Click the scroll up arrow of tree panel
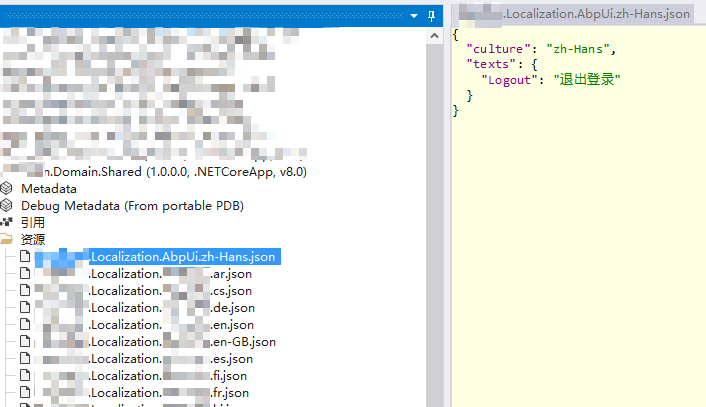Screen dimensions: 706x407 [x=433, y=35]
